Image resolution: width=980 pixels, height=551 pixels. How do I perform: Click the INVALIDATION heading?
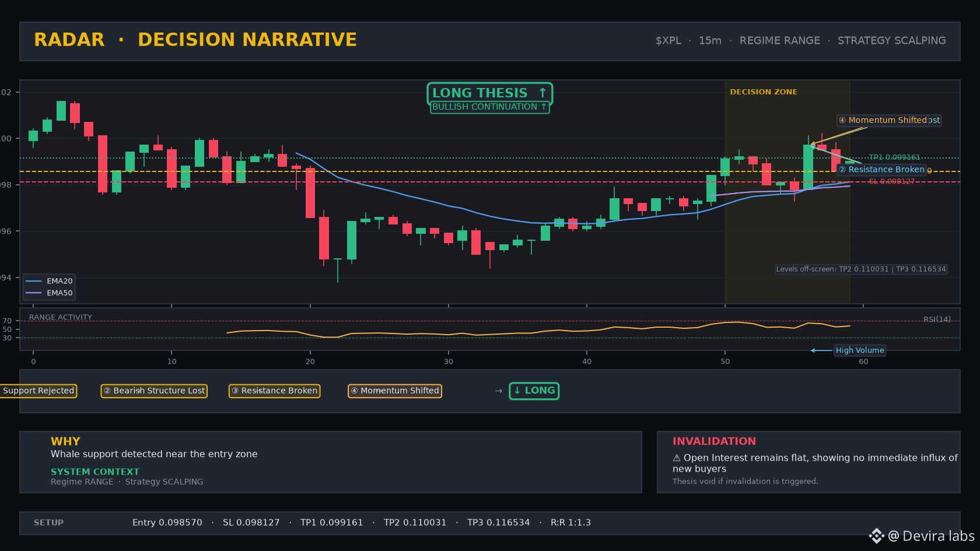[714, 441]
